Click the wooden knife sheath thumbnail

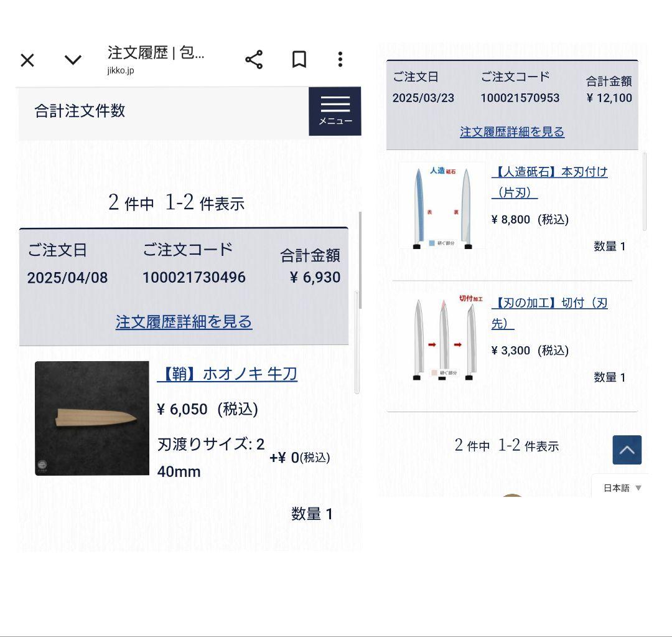(x=92, y=418)
